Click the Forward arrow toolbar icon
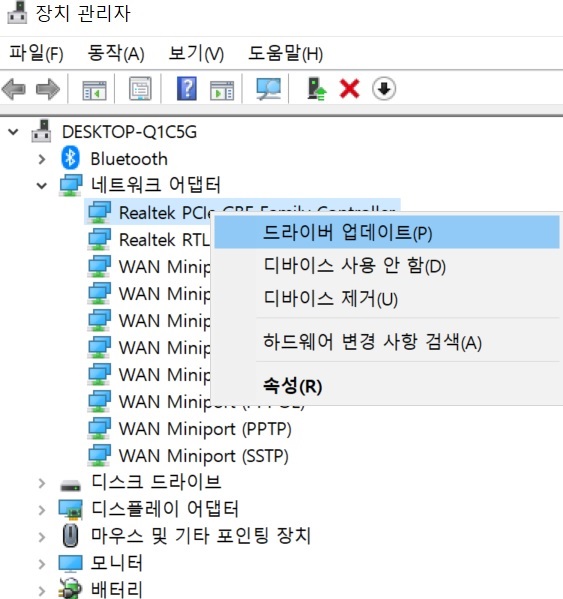This screenshot has height=599, width=563. 48,89
